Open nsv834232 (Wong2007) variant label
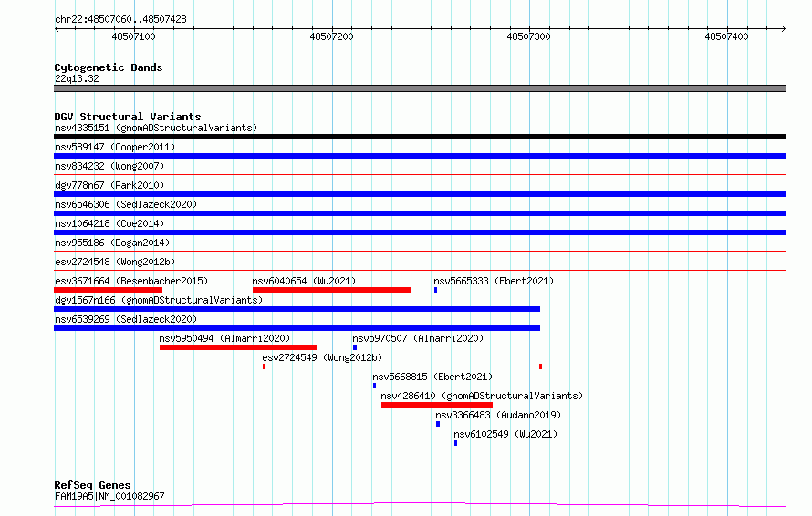The width and height of the screenshot is (812, 516). tap(109, 166)
